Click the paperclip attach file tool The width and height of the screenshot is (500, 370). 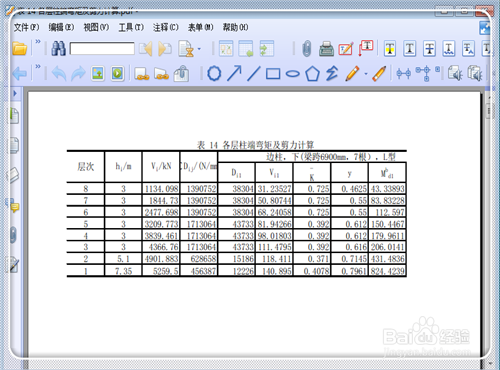(x=307, y=49)
